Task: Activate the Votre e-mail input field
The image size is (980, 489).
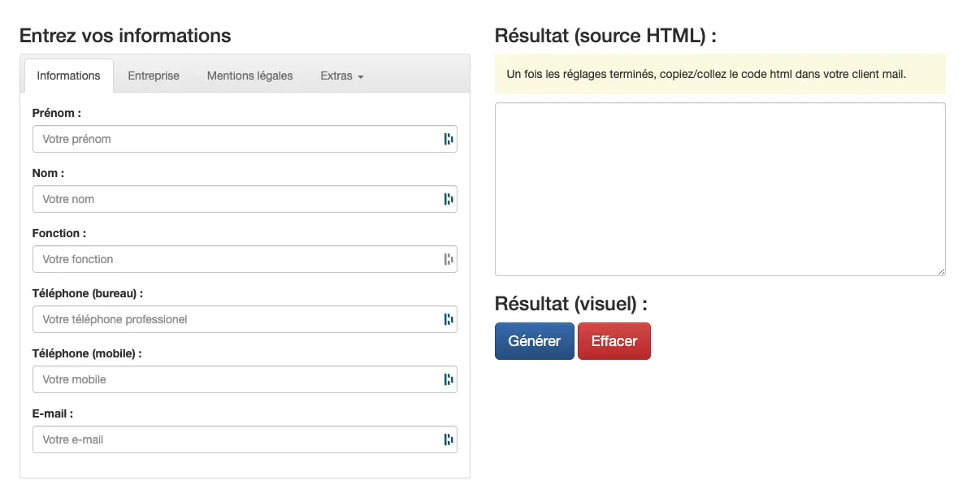Action: point(236,439)
